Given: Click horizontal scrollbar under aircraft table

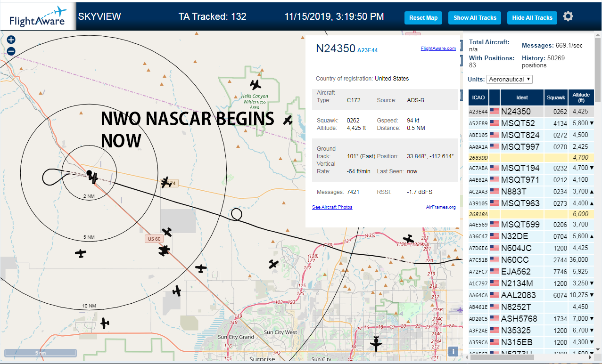Looking at the screenshot, I should coord(502,357).
